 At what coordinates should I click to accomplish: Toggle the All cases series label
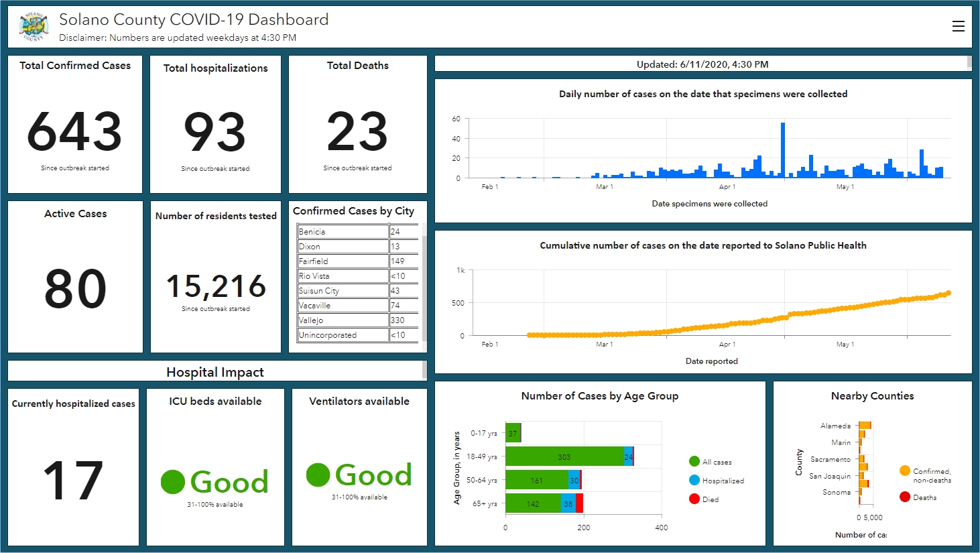click(717, 462)
